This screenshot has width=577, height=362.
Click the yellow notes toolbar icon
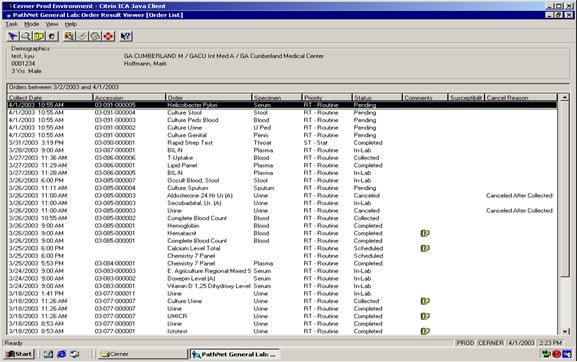(x=39, y=36)
